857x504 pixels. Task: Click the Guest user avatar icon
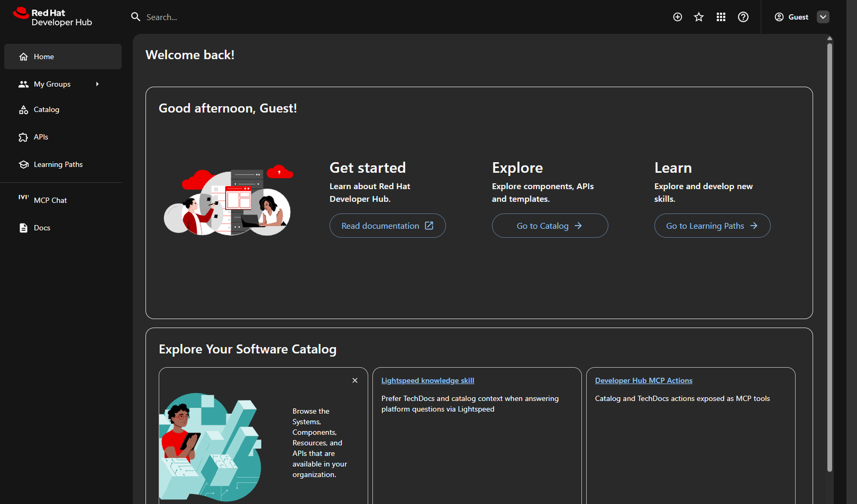pyautogui.click(x=779, y=17)
